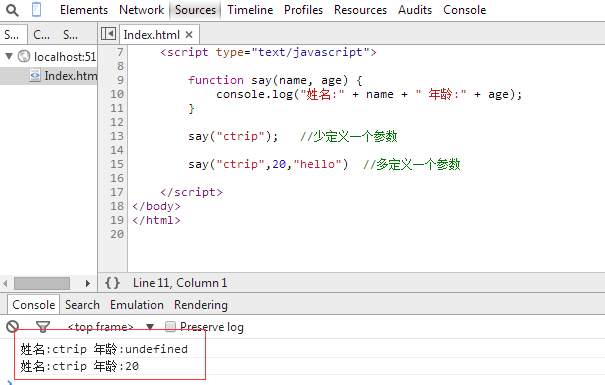The width and height of the screenshot is (605, 385).
Task: Enable the Preserve log checkbox
Action: tap(170, 327)
